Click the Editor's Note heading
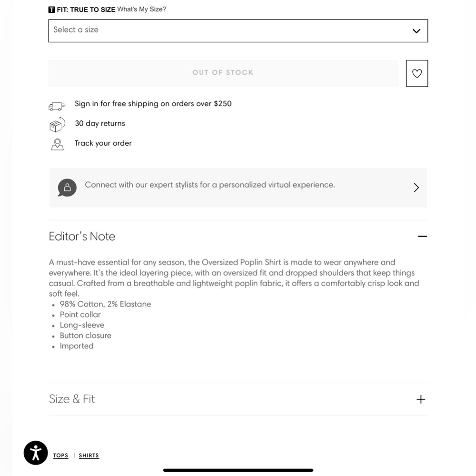The image size is (476, 476). pyautogui.click(x=82, y=236)
